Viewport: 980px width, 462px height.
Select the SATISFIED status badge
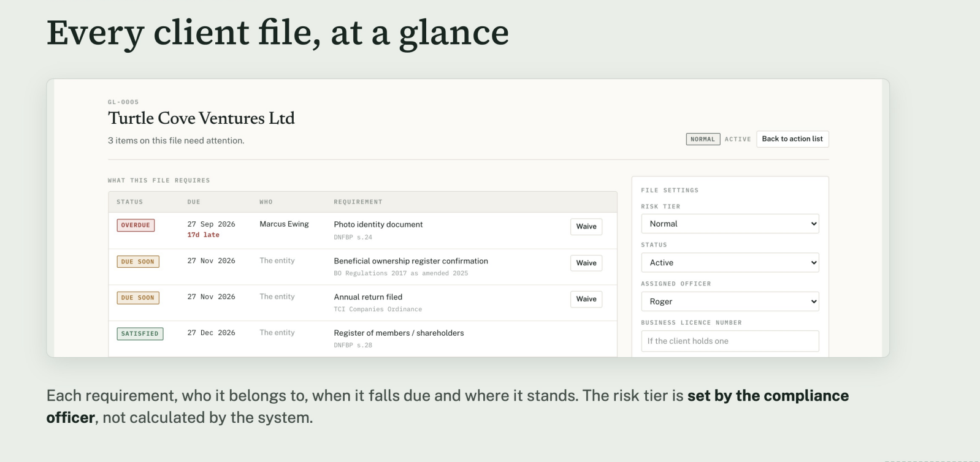tap(140, 334)
